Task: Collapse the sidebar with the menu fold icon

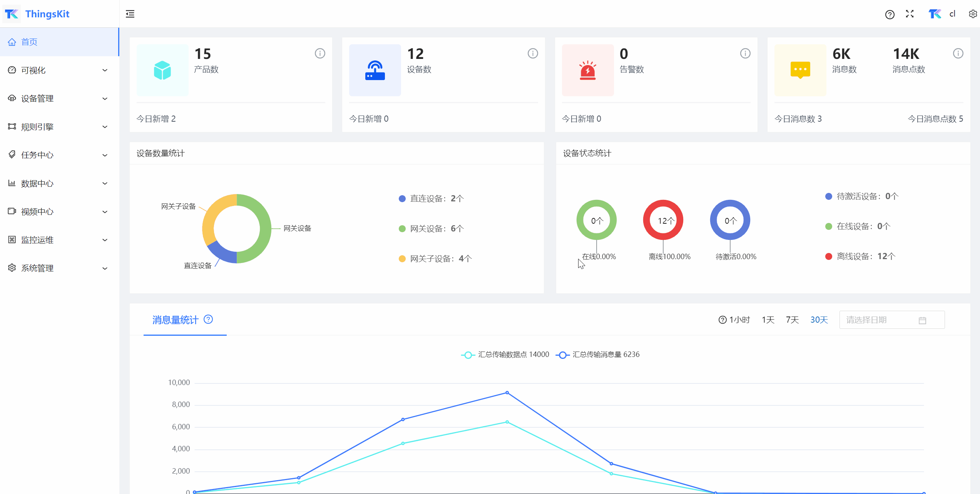Action: [x=130, y=14]
